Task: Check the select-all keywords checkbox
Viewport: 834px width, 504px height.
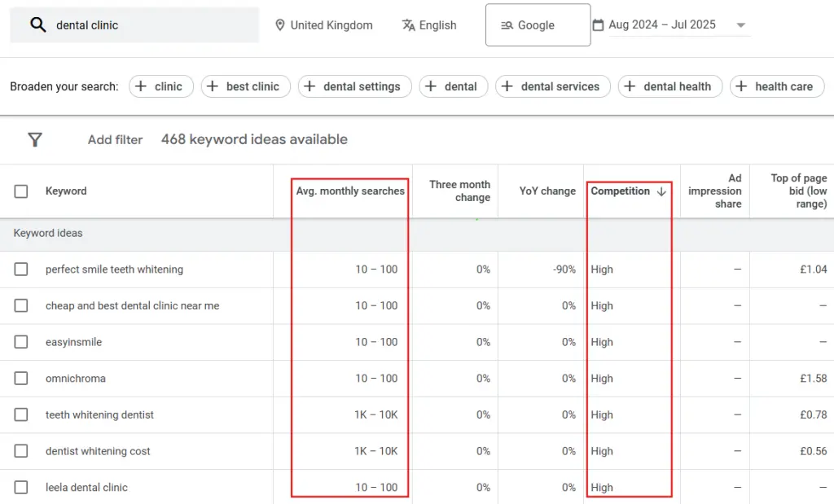Action: [x=21, y=191]
